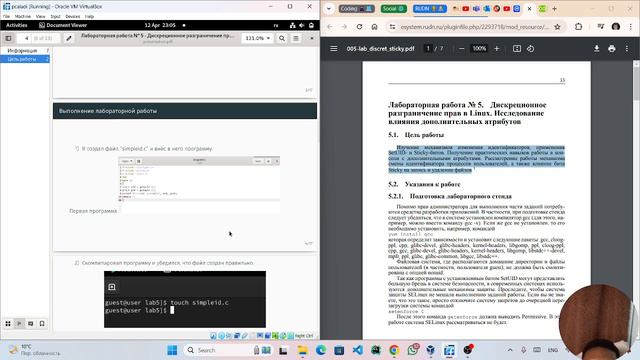Open the VirtualBox File menu
This screenshot has width=640, height=360.
6,16
